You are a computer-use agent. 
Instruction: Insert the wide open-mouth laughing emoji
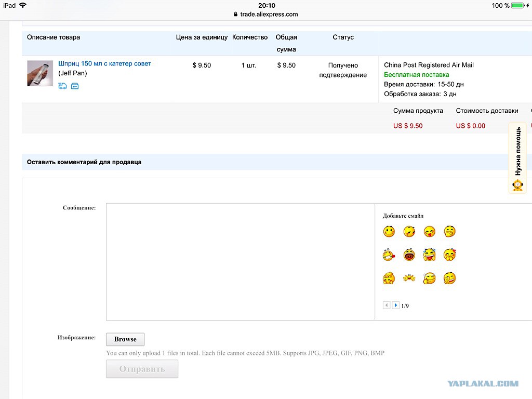tap(409, 255)
